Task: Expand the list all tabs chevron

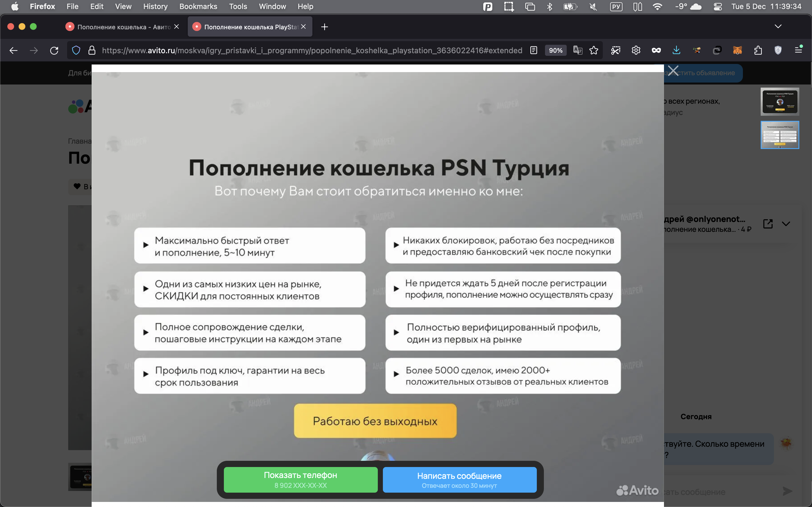Action: 778,26
